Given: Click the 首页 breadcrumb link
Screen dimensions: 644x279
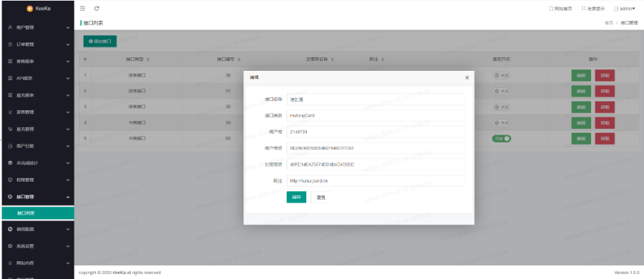Looking at the screenshot, I should [x=609, y=23].
